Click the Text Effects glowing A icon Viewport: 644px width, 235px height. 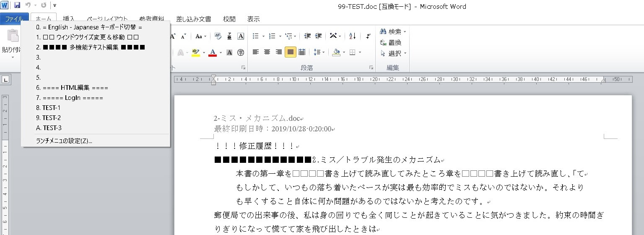(180, 52)
